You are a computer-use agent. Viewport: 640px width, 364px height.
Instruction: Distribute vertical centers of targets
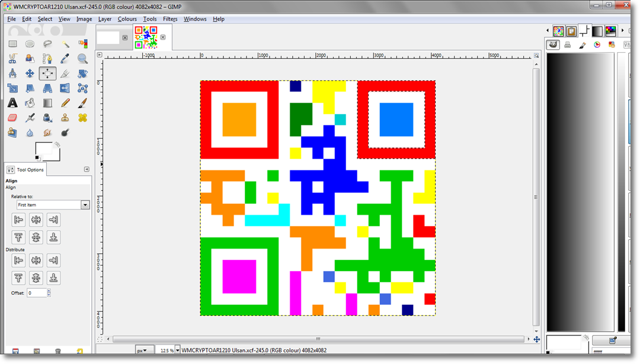coord(36,278)
